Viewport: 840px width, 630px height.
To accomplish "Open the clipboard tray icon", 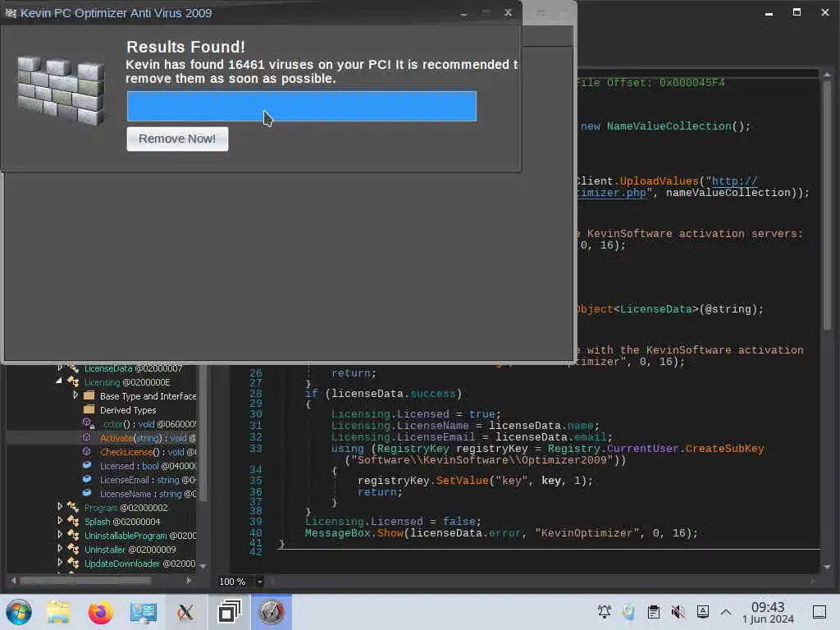I will coord(654,612).
